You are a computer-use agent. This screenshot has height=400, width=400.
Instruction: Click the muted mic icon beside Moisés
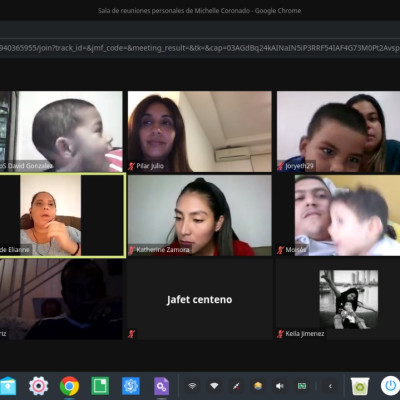(281, 250)
